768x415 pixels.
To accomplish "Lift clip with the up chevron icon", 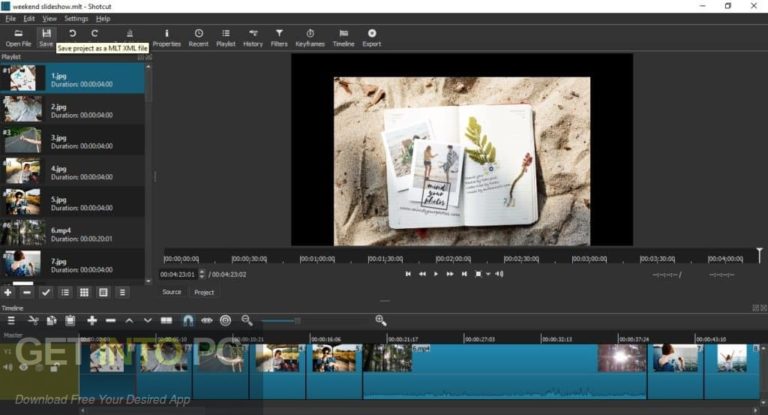I will 129,320.
